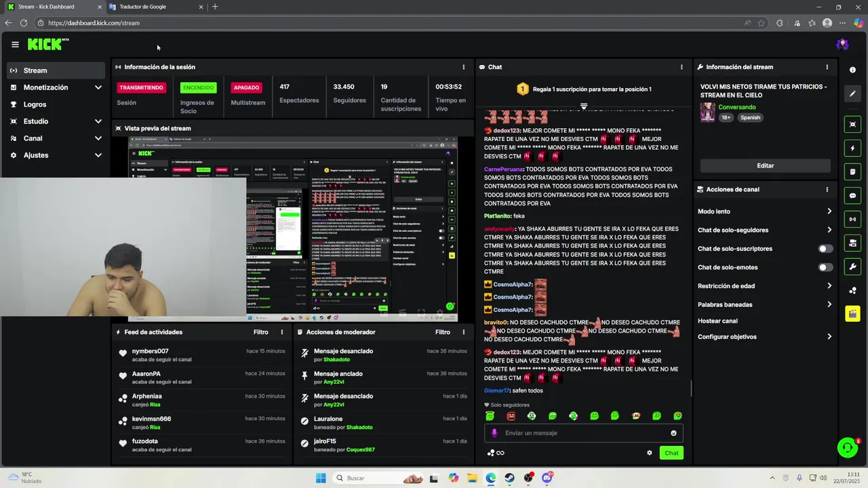Toggle Chat de solo-emotes switch
This screenshot has height=488, width=868.
coord(825,267)
